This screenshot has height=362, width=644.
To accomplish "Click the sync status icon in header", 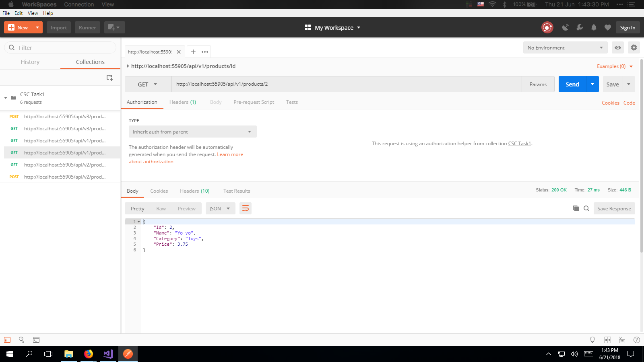I will coord(547,27).
